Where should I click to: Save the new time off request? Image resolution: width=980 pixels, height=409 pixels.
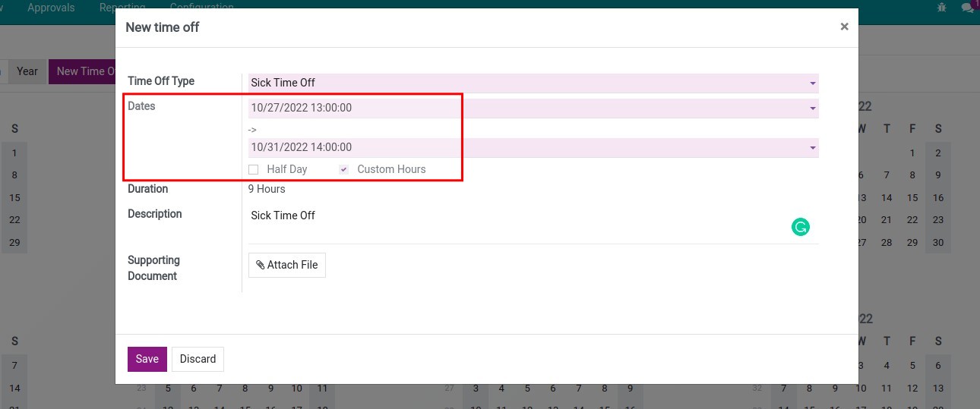tap(147, 359)
